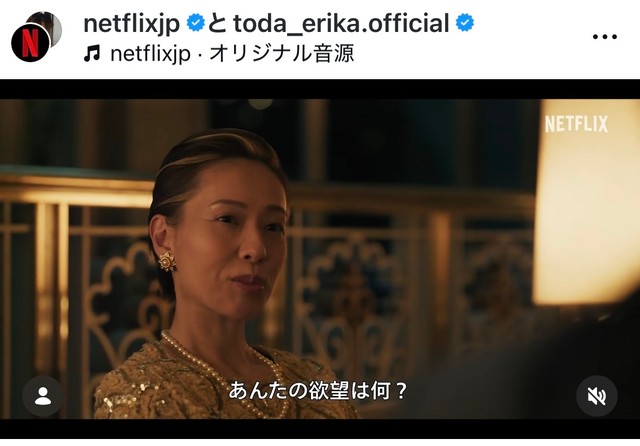This screenshot has height=446, width=640.
Task: Tap the verified badge beside toda_erika.official
Action: (x=465, y=22)
